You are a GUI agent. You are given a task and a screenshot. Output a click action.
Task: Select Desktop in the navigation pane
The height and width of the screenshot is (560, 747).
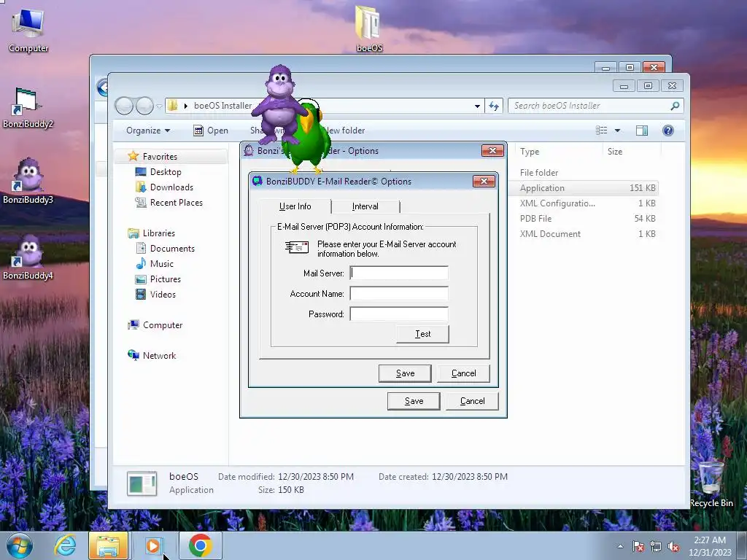coord(166,172)
